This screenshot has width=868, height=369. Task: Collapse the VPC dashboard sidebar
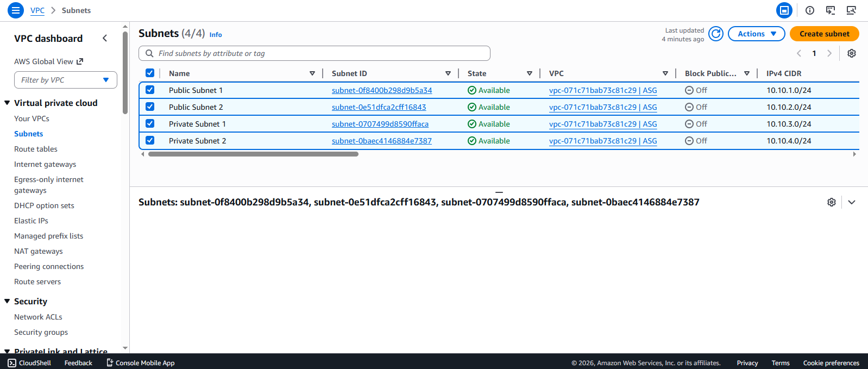pyautogui.click(x=105, y=38)
